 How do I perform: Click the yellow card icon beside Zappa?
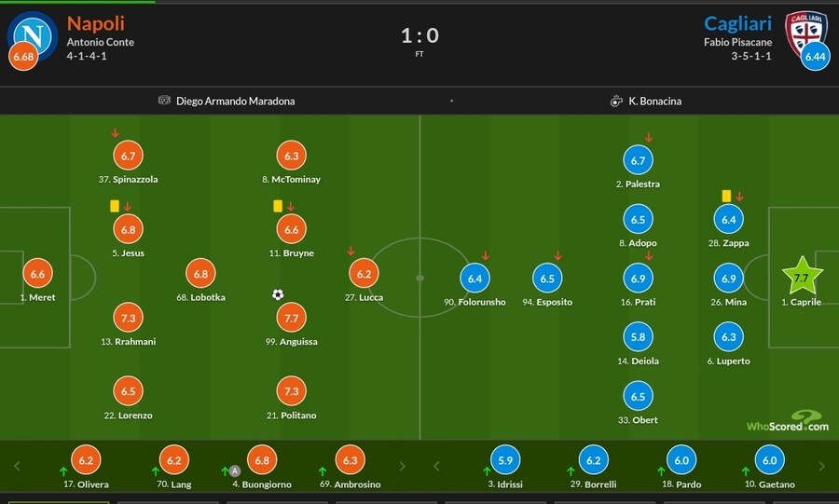tap(726, 197)
